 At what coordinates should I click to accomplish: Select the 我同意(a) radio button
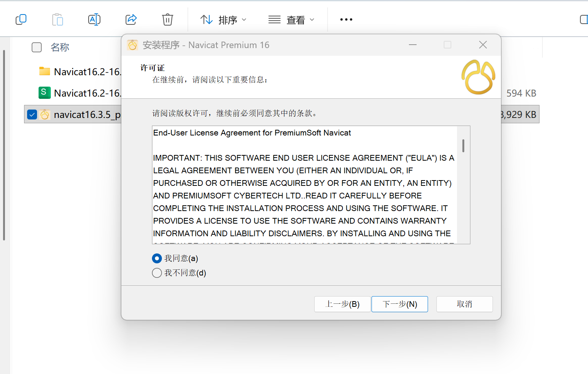point(157,258)
